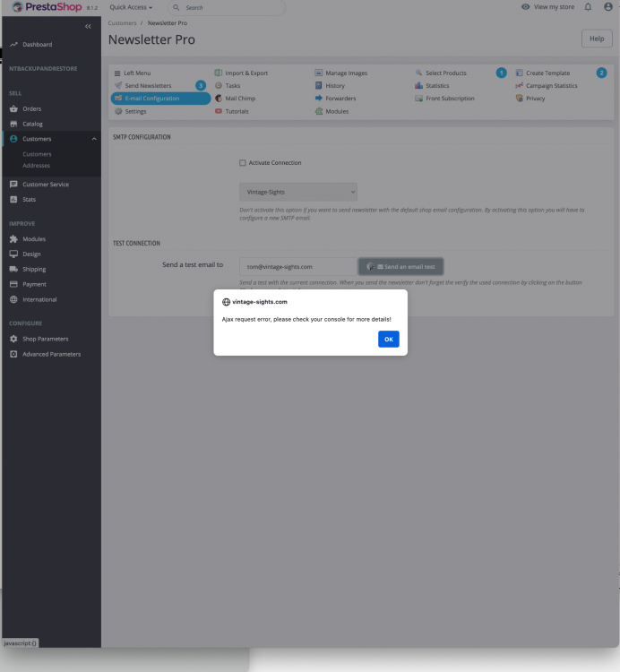Screen dimensions: 620x672
Task: Click the module menu Modules icon
Action: point(319,111)
